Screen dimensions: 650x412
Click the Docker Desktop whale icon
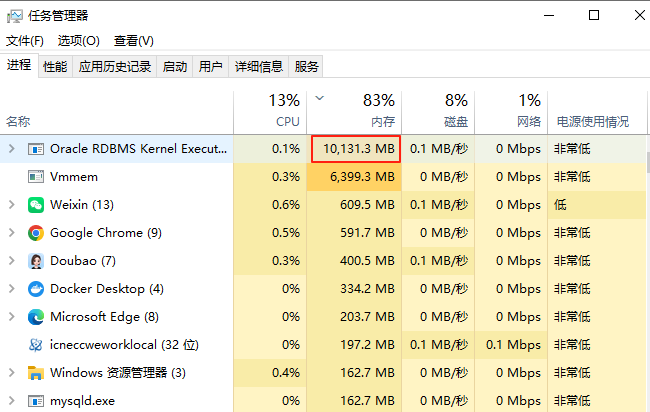click(36, 289)
